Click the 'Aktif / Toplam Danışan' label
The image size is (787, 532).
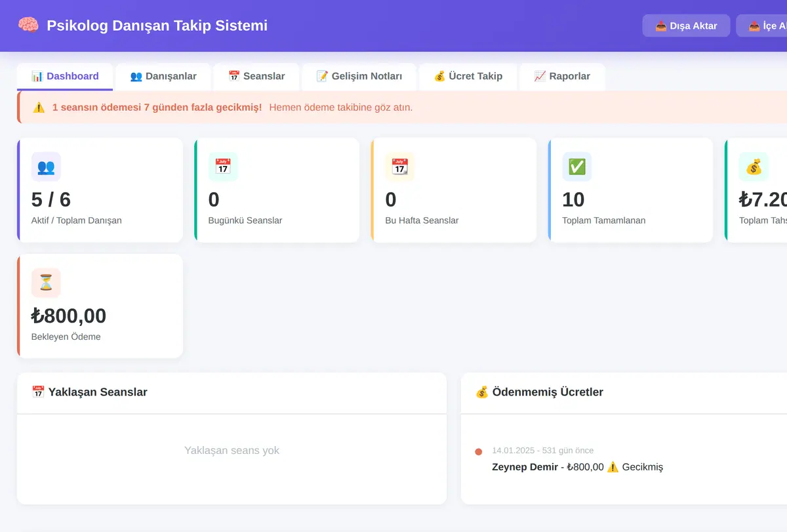click(x=77, y=220)
